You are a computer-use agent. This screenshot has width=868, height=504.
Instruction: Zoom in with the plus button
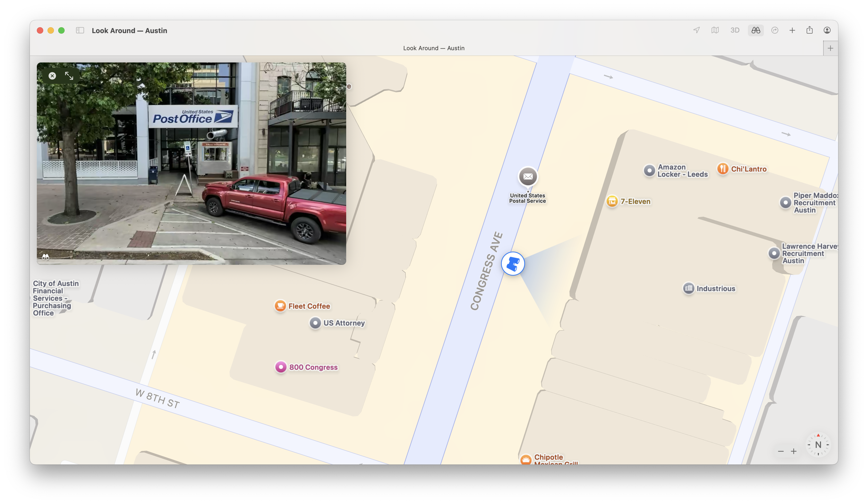coord(794,451)
